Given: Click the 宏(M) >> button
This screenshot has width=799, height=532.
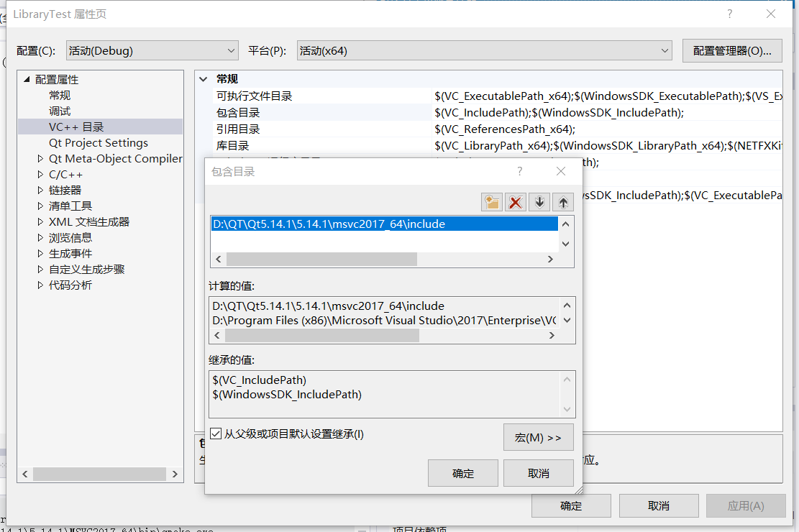Looking at the screenshot, I should [538, 436].
